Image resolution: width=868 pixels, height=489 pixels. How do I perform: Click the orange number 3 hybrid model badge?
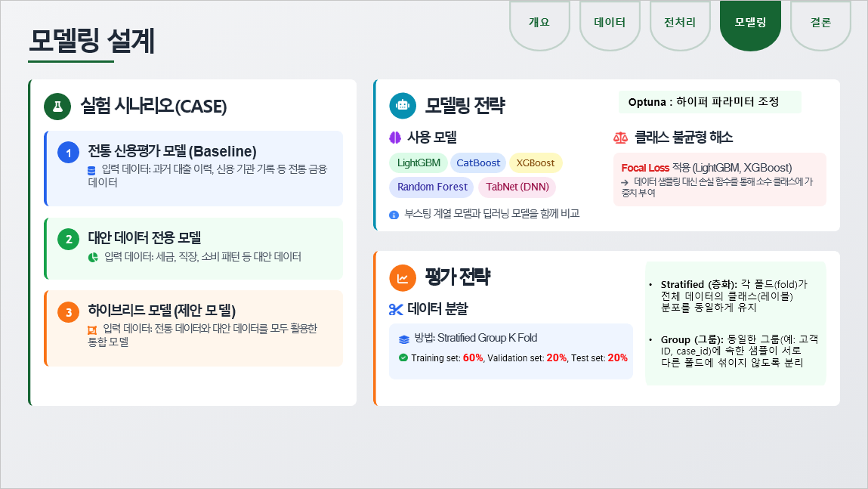point(69,311)
